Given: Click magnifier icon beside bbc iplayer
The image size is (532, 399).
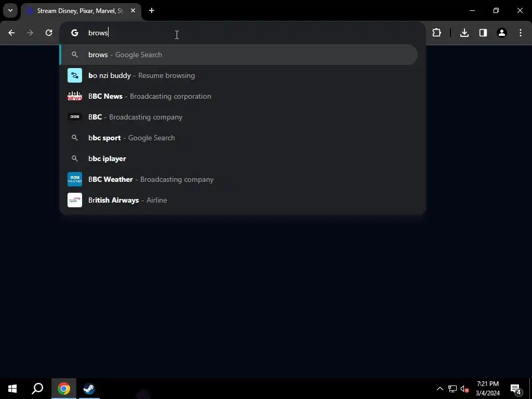Looking at the screenshot, I should coord(75,158).
